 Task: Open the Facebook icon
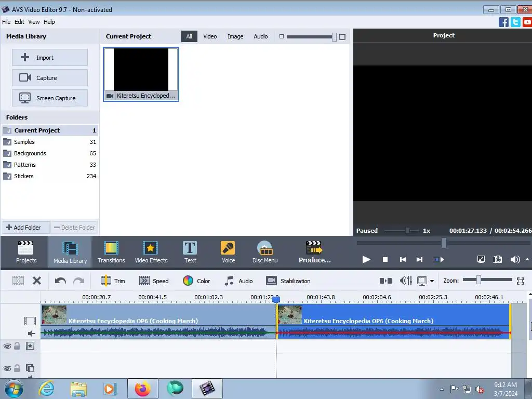(503, 22)
